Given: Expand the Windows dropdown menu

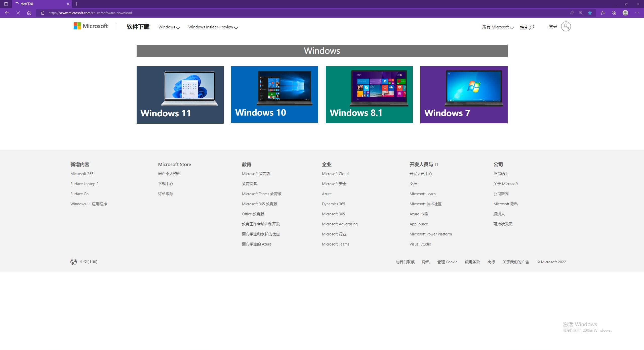Looking at the screenshot, I should (169, 27).
